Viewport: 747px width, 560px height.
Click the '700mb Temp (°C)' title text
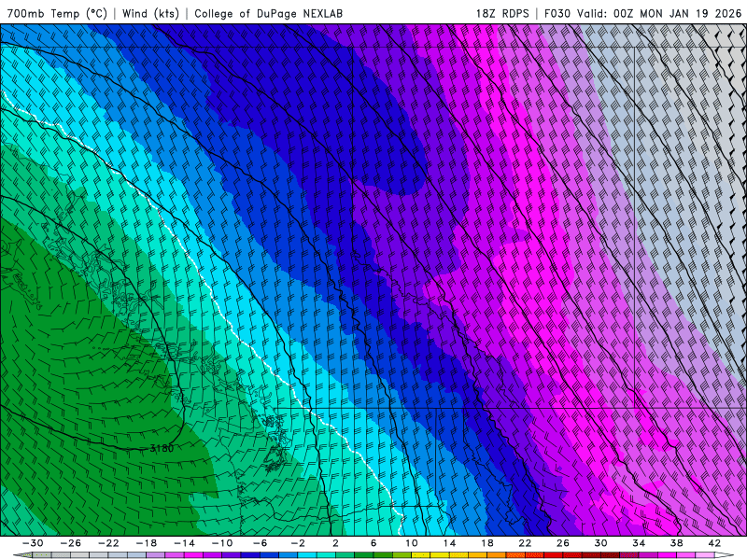coord(57,13)
